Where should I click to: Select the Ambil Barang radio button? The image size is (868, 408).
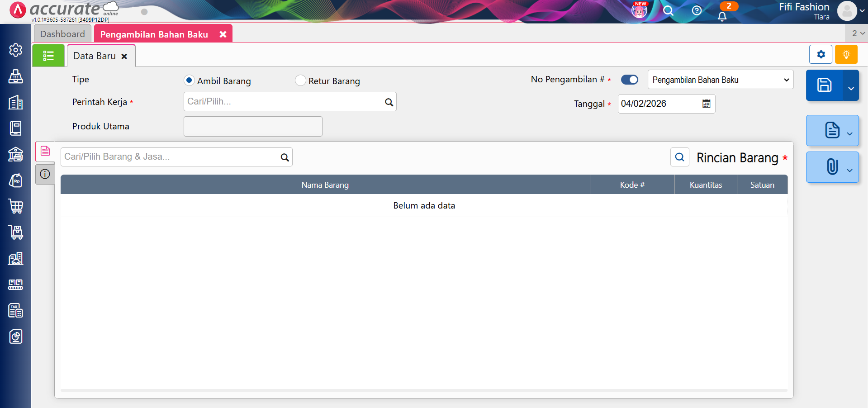pos(189,81)
